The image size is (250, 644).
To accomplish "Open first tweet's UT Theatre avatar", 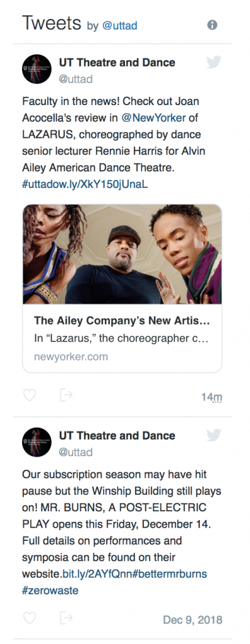I will pyautogui.click(x=36, y=69).
